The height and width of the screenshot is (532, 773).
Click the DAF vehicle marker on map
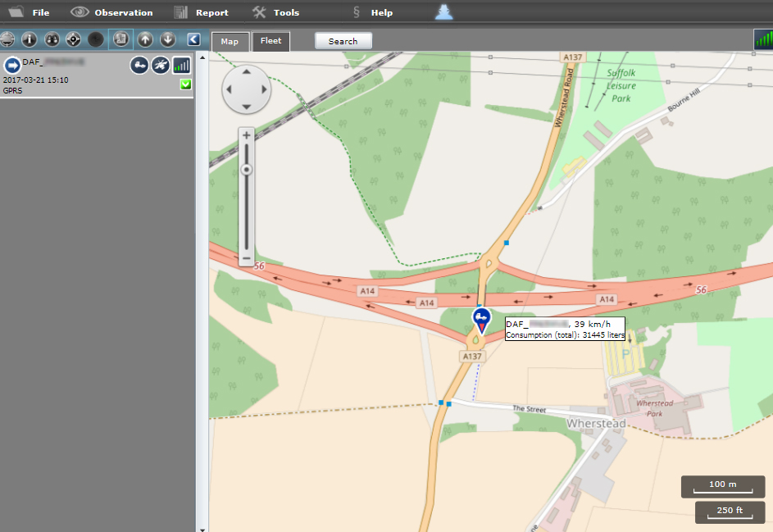point(480,319)
